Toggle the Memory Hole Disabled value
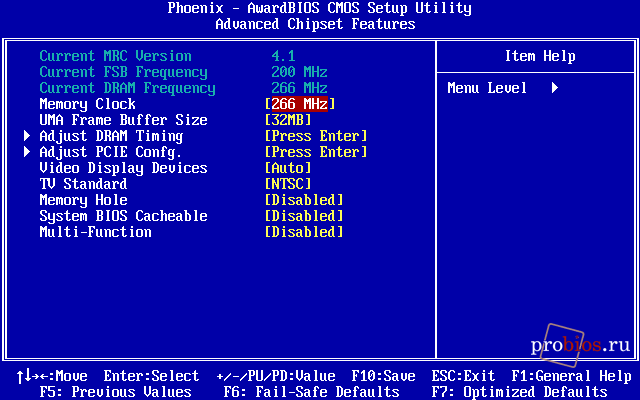640x400 pixels. click(304, 200)
